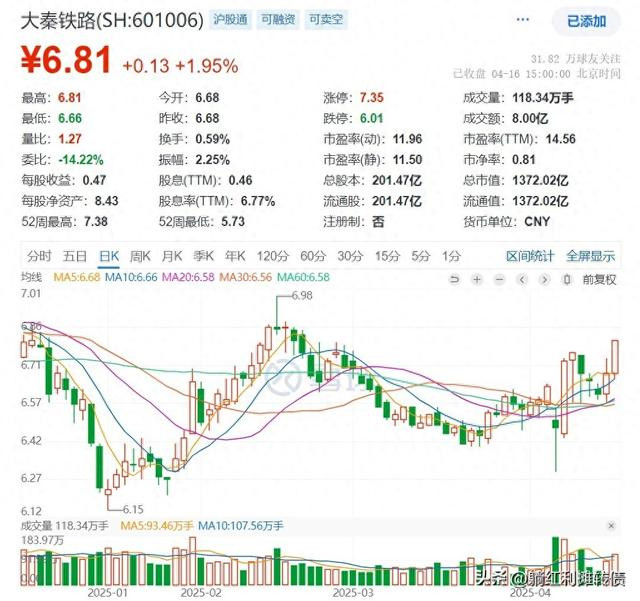Viewport: 640px width, 601px height.
Task: Close the volume indicator panel
Action: point(611,525)
